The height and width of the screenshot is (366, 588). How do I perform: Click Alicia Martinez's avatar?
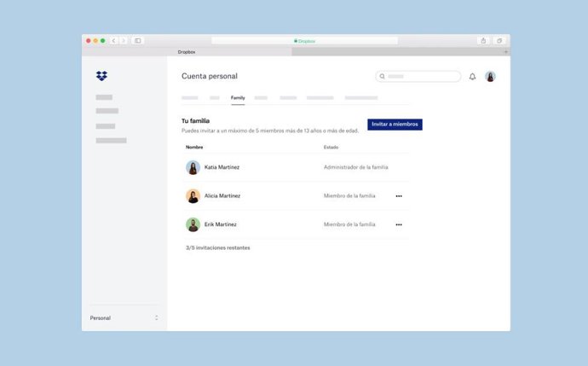click(x=193, y=196)
